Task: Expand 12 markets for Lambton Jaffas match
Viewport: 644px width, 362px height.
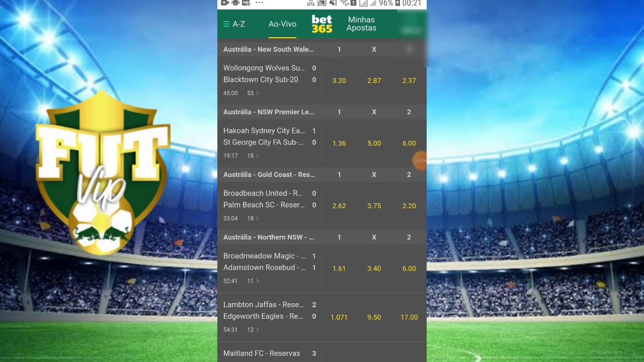Action: (x=253, y=330)
